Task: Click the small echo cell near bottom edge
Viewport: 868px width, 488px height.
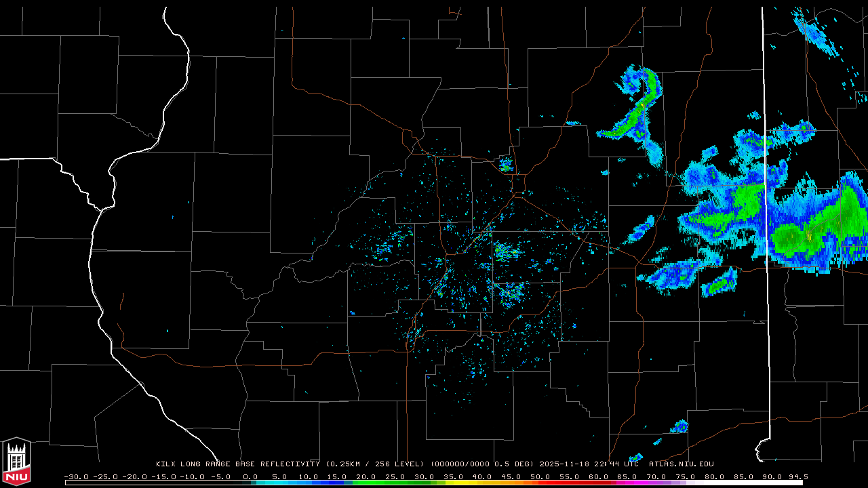Action: point(679,426)
